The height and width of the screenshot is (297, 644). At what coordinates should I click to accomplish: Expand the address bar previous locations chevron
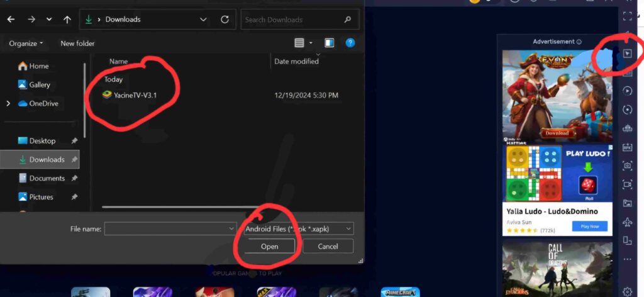[203, 20]
